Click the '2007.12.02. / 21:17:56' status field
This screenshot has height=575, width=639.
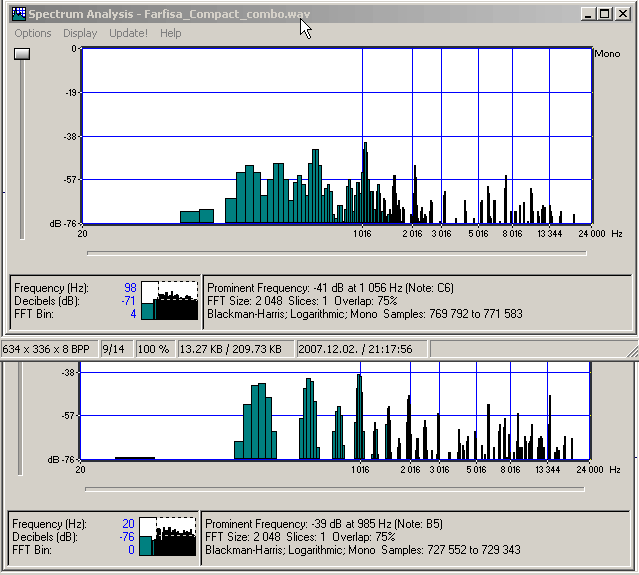362,349
